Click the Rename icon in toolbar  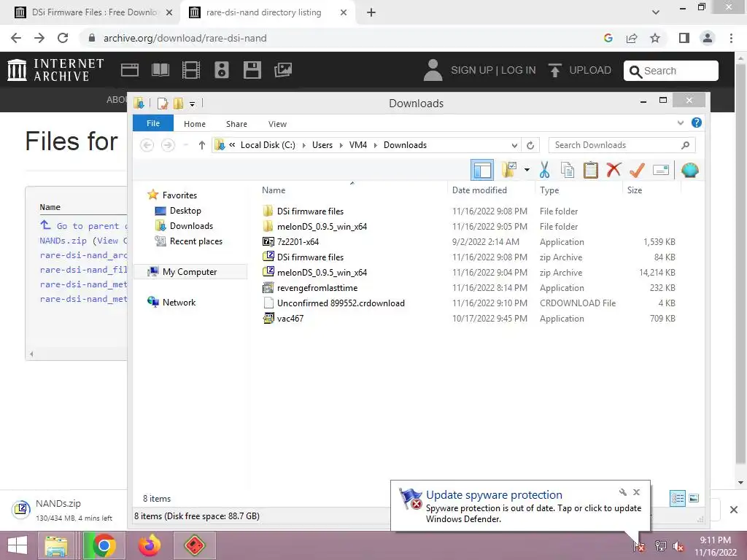click(x=661, y=170)
